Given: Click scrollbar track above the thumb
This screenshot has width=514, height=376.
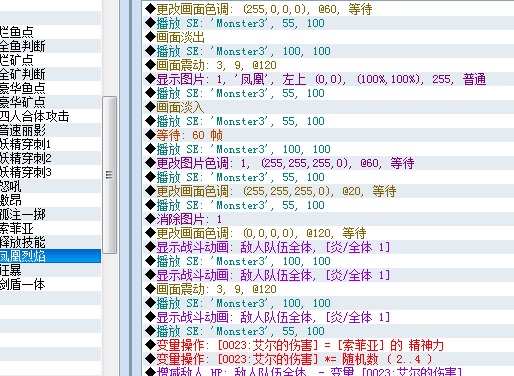Looking at the screenshot, I should [109, 48].
